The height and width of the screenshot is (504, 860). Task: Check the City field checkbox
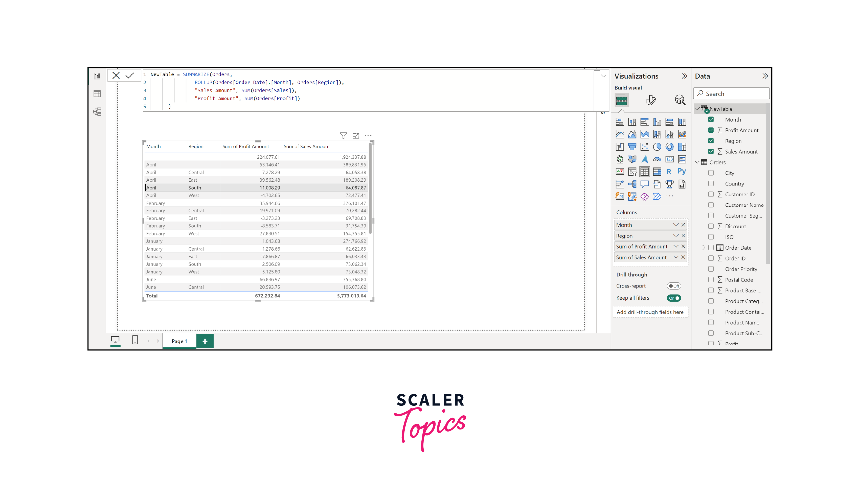point(711,173)
